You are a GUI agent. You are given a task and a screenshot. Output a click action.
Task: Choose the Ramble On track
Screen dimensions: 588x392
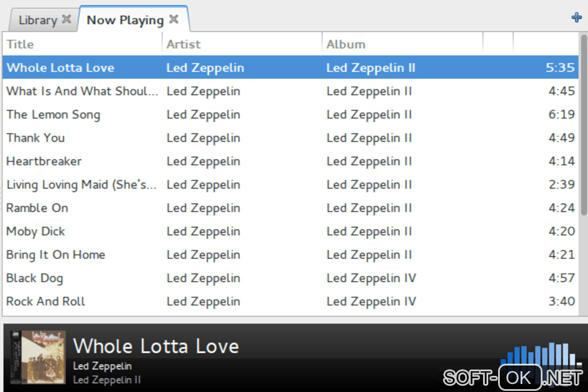click(x=37, y=208)
